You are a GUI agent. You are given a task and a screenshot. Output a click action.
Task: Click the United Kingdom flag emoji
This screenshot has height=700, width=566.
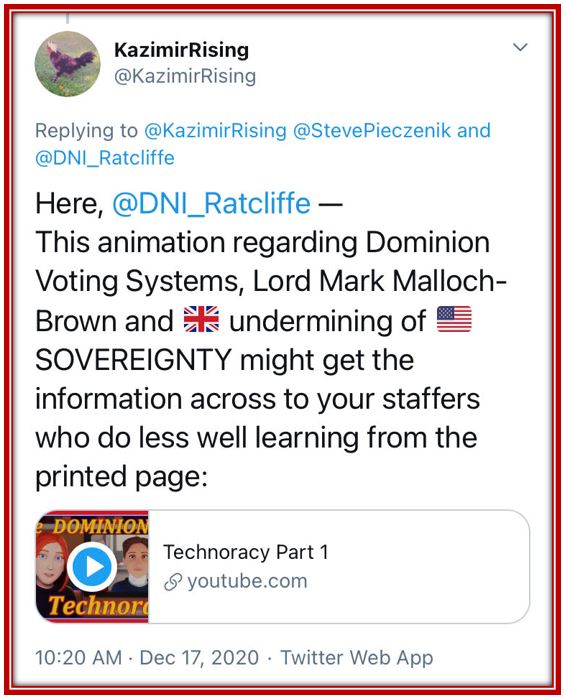(201, 319)
